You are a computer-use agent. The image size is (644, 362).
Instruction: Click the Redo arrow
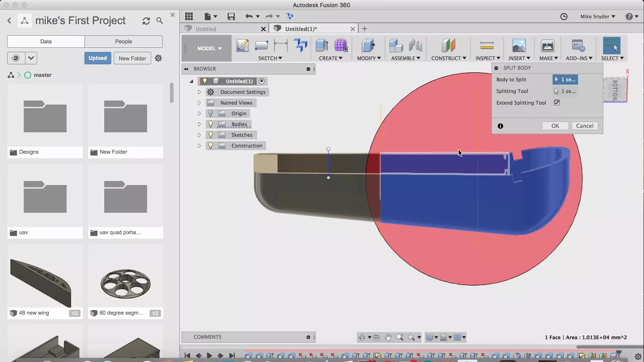coord(269,17)
